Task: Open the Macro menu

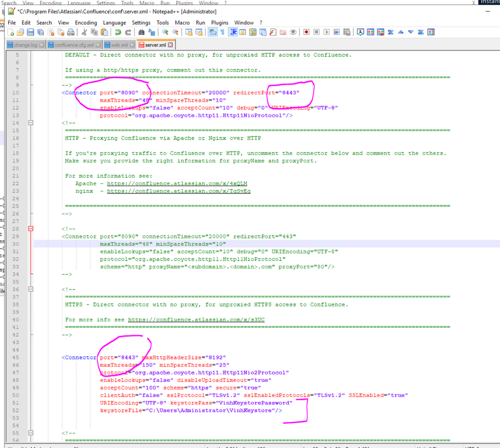Action: tap(182, 22)
